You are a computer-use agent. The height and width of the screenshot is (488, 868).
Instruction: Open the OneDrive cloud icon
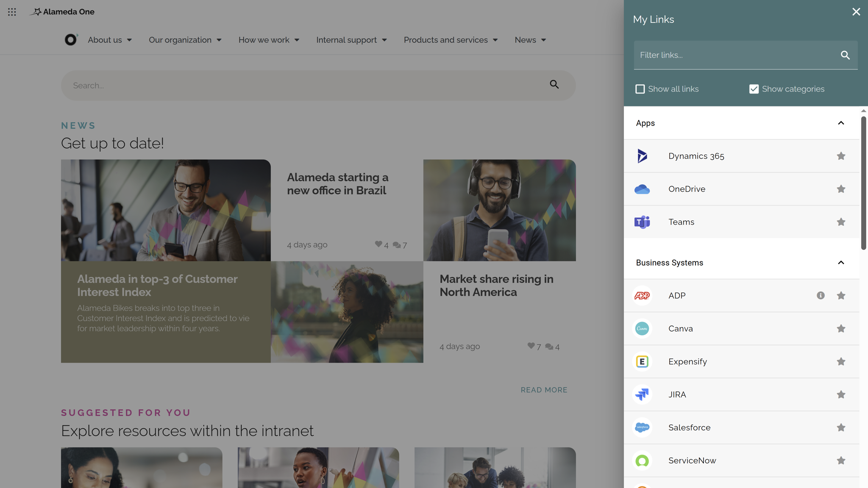click(642, 189)
